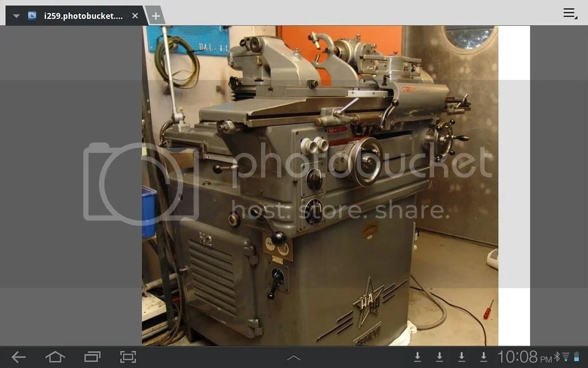Screen dimensions: 588x368
Task: Tap the Bluetooth status icon
Action: tap(556, 357)
